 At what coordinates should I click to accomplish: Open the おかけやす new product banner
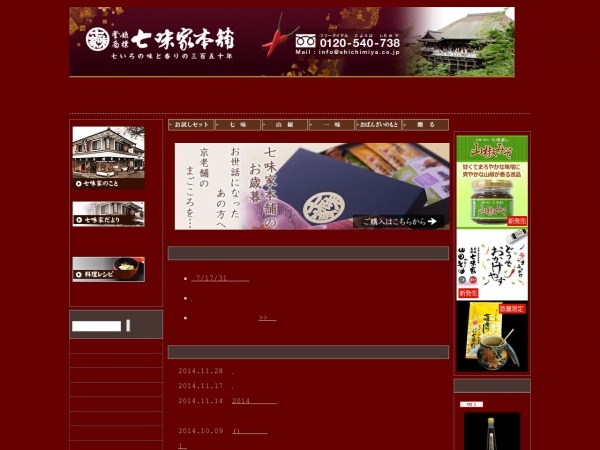(x=492, y=265)
